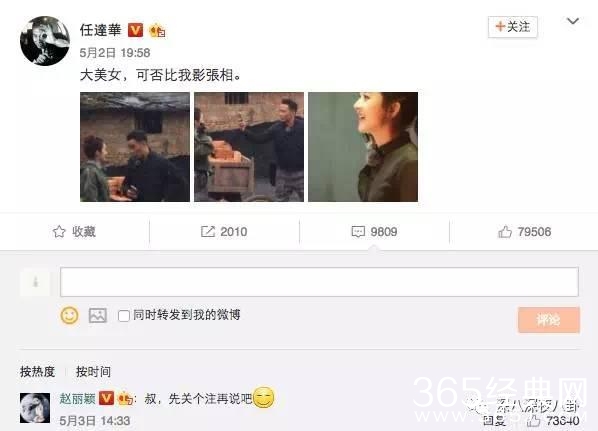This screenshot has width=598, height=431.
Task: Sort comments by 按时间
Action: point(93,371)
